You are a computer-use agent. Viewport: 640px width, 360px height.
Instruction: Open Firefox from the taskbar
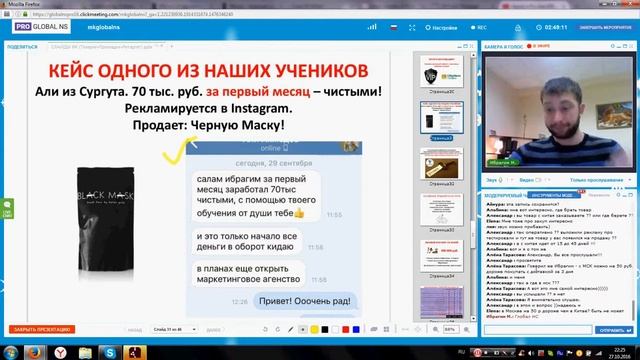point(34,353)
